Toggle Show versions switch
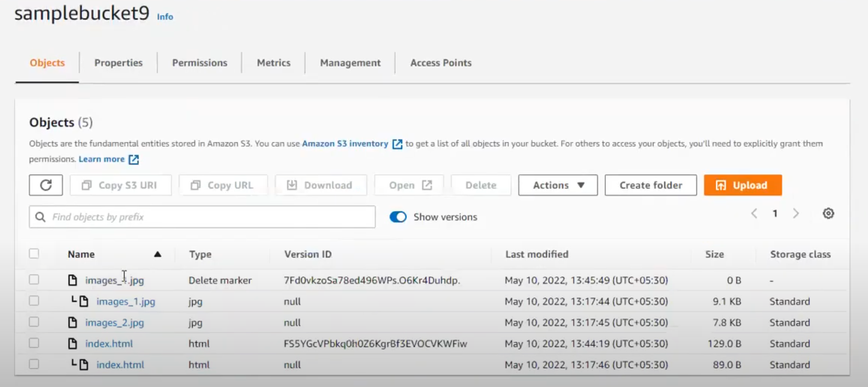The image size is (868, 387). pyautogui.click(x=398, y=217)
